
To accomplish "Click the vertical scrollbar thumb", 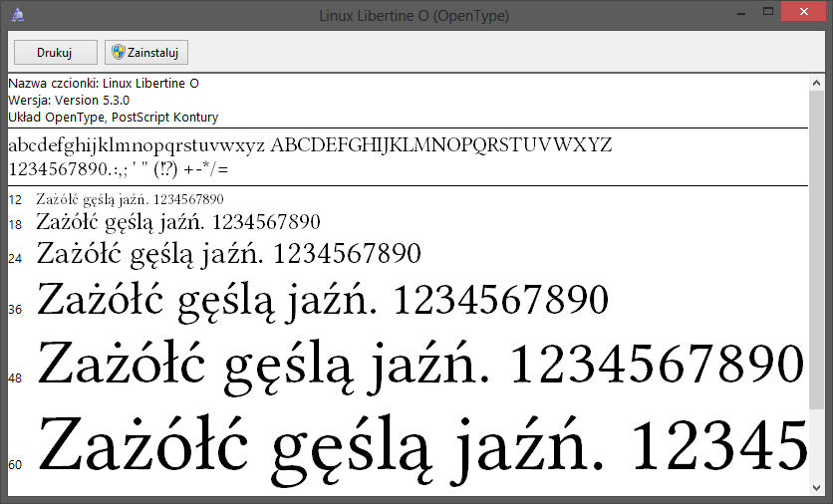I will tap(816, 250).
